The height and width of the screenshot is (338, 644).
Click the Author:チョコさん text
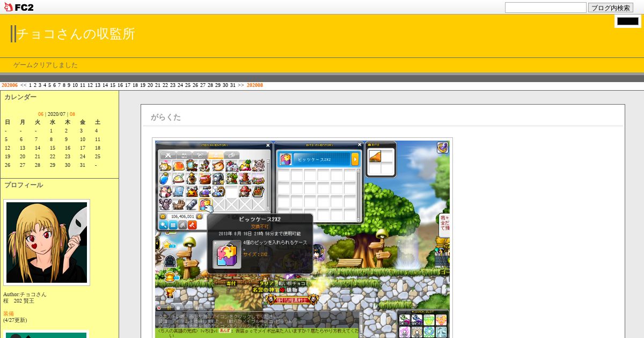click(x=25, y=294)
